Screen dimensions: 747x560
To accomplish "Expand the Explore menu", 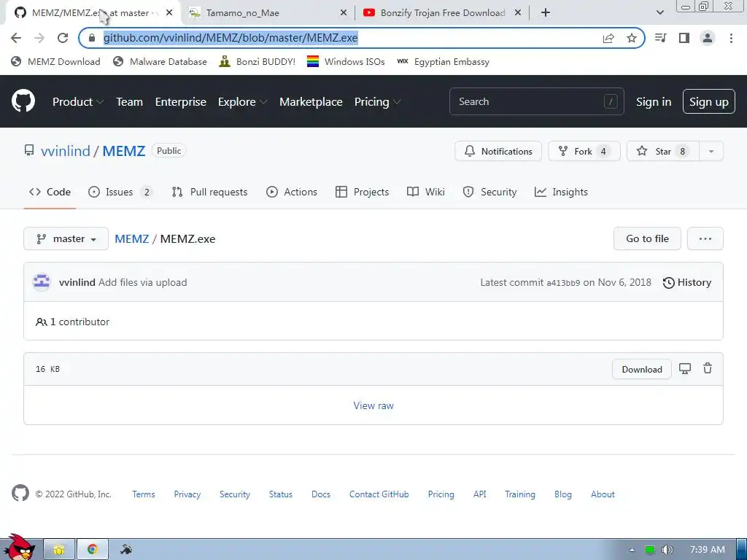I will 242,101.
